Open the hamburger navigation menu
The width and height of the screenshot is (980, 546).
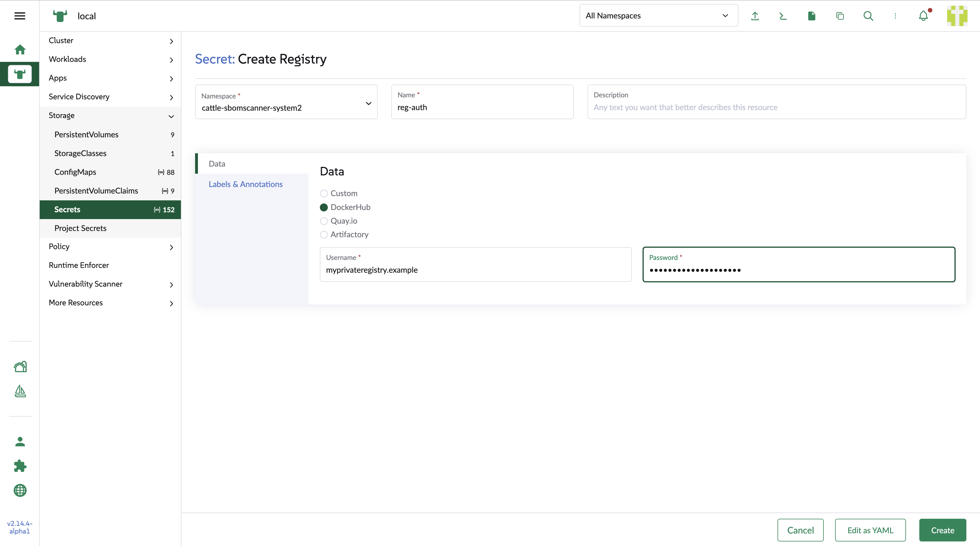coord(20,16)
